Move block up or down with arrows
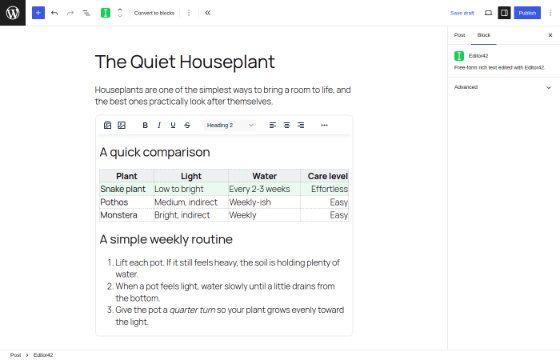 point(120,13)
